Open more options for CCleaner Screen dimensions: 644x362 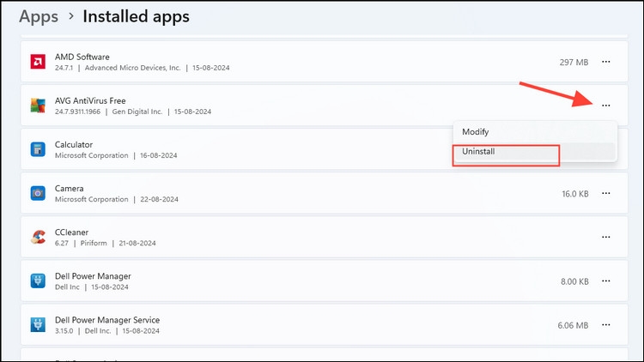(x=606, y=237)
